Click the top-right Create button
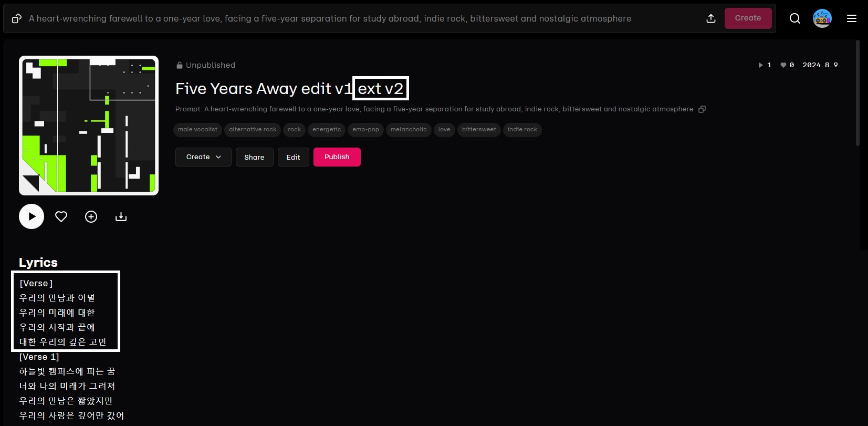Image resolution: width=868 pixels, height=426 pixels. pyautogui.click(x=748, y=18)
